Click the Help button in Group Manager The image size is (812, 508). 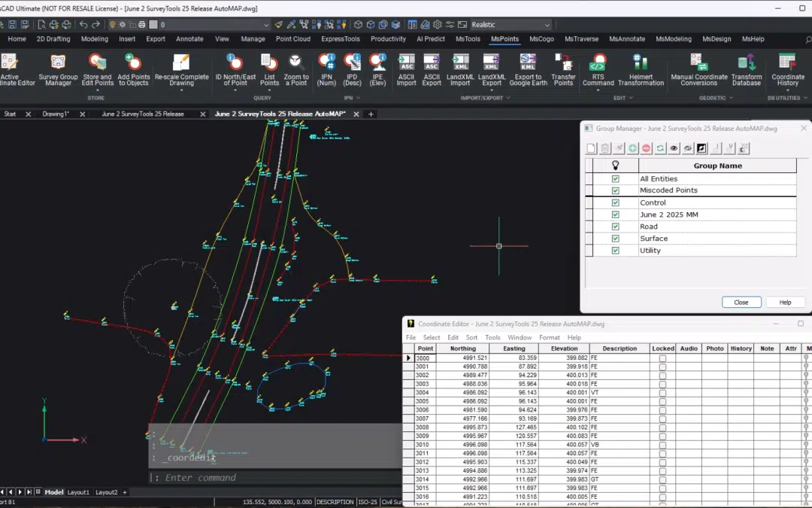785,303
